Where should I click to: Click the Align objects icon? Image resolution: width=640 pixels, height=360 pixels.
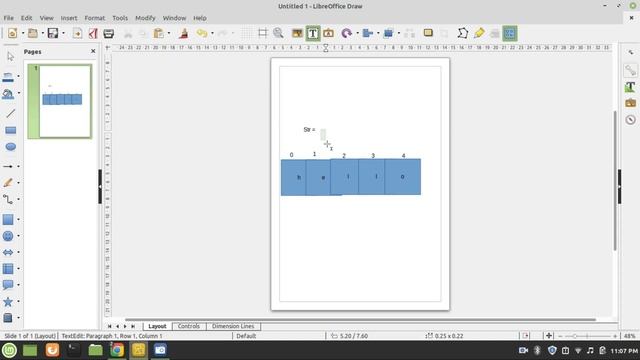368,33
